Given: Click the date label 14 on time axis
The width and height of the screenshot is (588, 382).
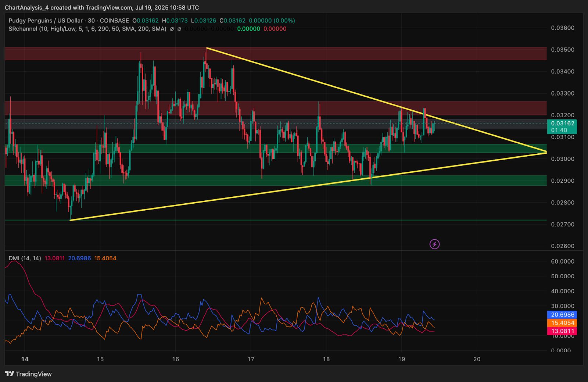Looking at the screenshot, I should tap(25, 359).
